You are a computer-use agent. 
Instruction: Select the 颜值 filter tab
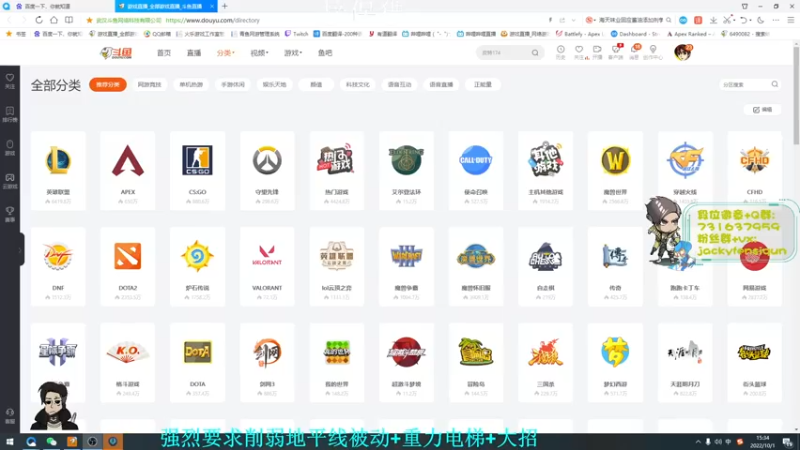coord(316,85)
